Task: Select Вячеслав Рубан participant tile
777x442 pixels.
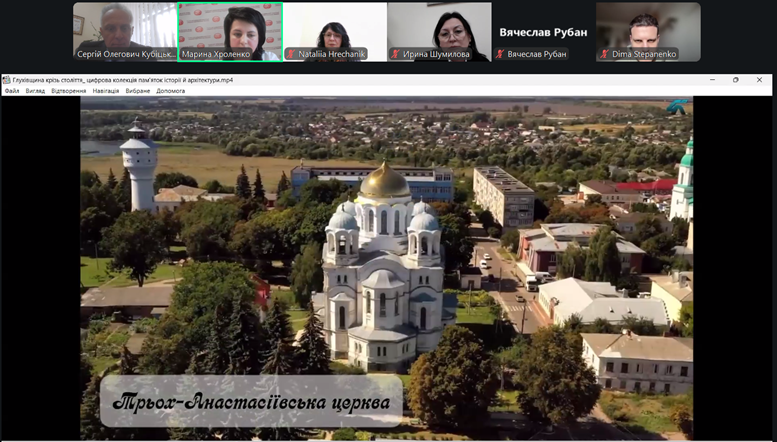Action: [x=544, y=32]
